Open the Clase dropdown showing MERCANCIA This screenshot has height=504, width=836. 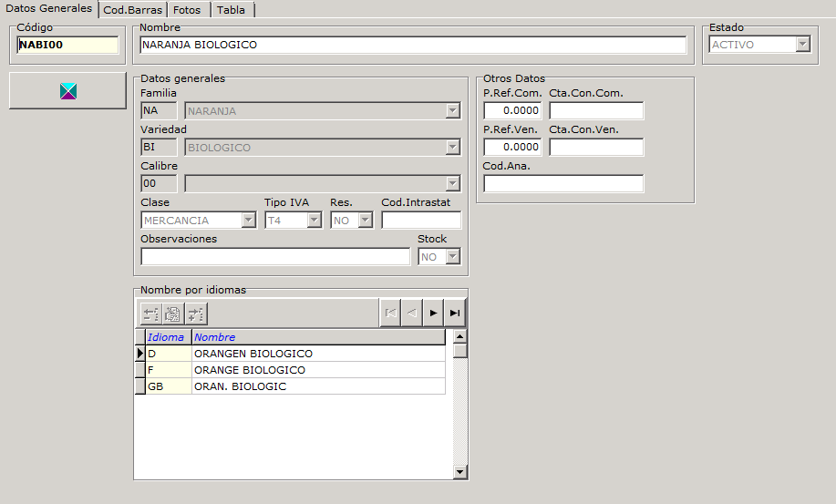click(248, 221)
